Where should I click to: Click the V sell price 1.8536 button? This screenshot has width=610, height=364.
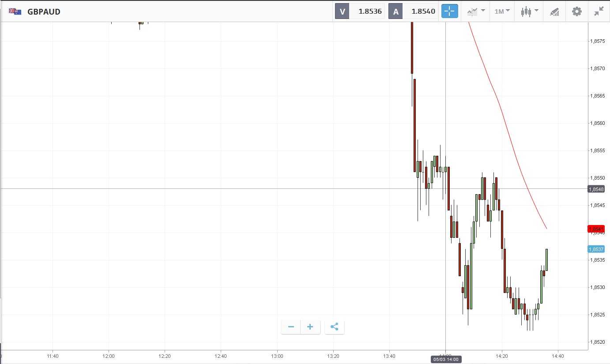tap(360, 11)
